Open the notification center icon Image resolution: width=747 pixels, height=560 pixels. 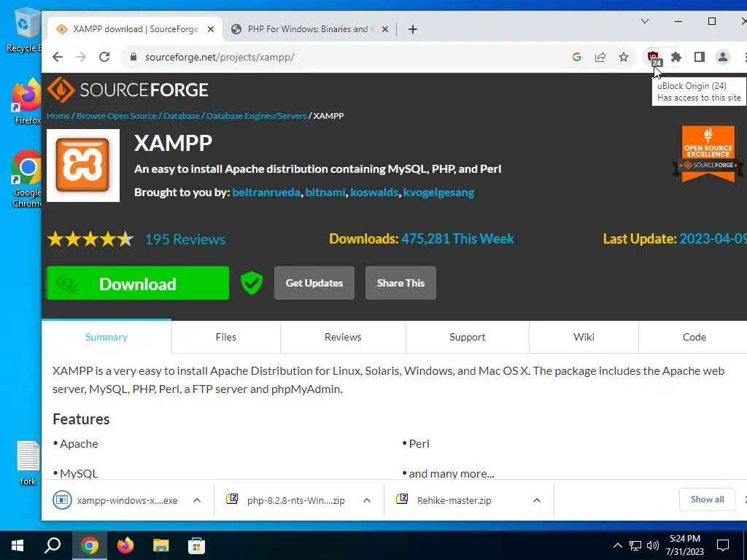pyautogui.click(x=723, y=545)
